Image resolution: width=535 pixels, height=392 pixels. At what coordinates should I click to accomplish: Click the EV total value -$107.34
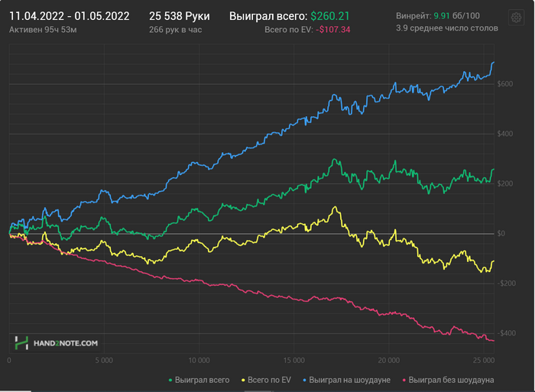pos(333,30)
